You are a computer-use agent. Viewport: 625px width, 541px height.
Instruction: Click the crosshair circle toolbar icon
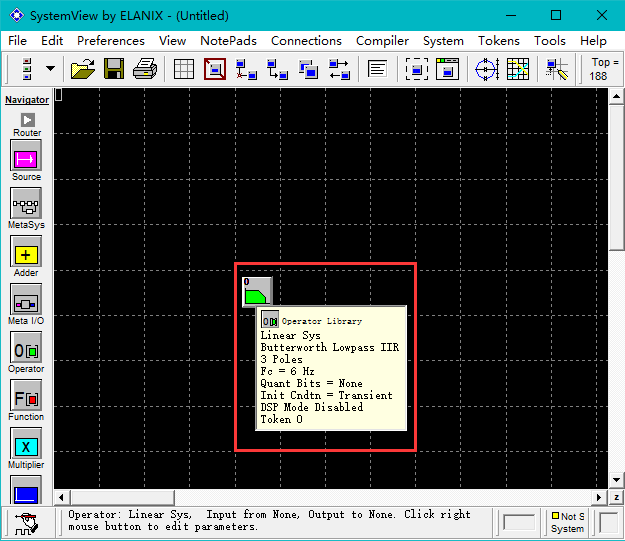(x=487, y=69)
